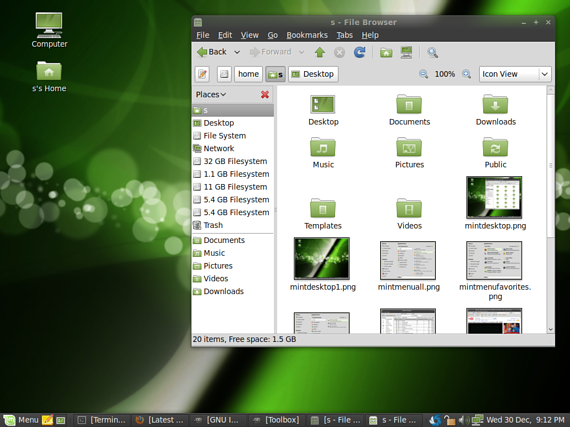Select the mintdesktop.png thumbnail

click(494, 197)
